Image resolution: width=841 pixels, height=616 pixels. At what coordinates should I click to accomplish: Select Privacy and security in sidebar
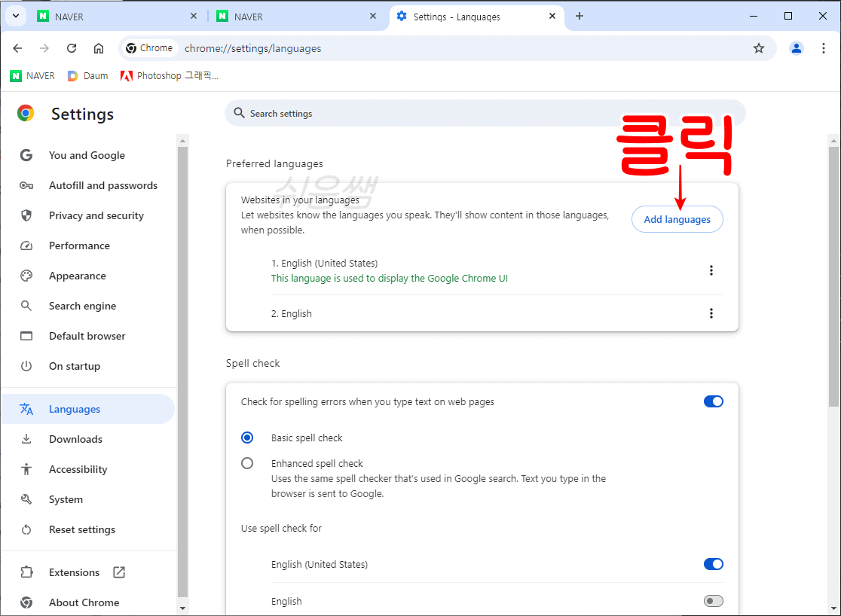pyautogui.click(x=96, y=215)
